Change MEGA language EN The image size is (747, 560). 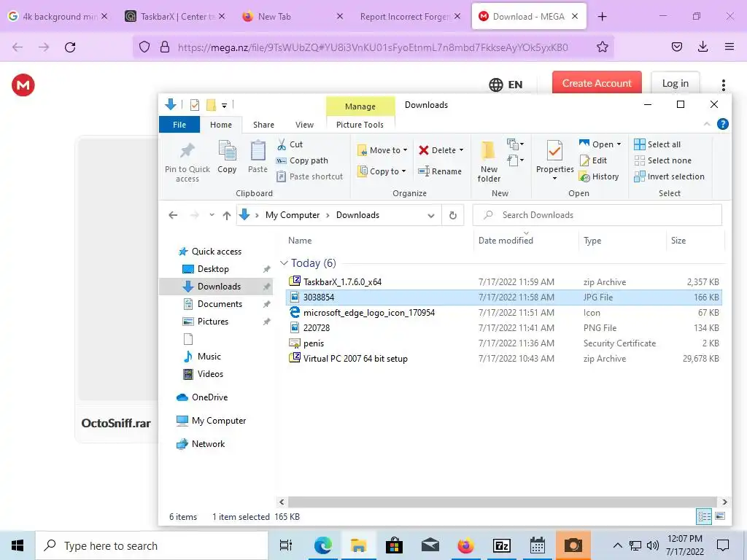[x=506, y=85]
